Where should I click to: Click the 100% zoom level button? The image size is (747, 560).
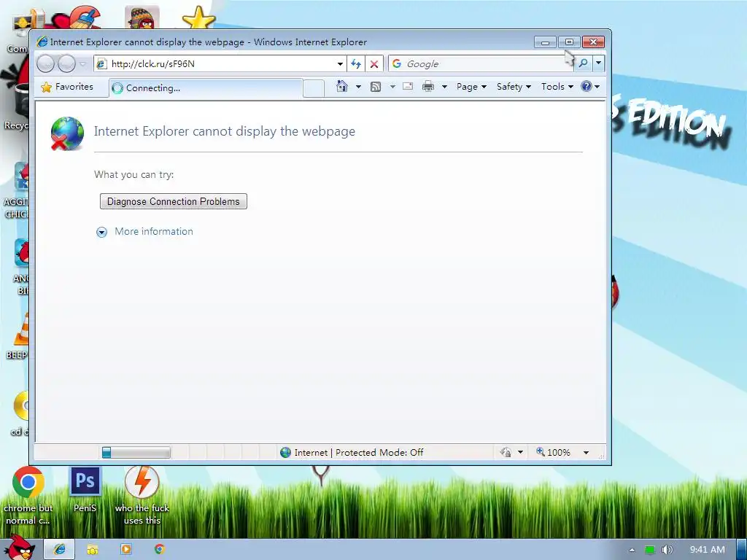554,452
